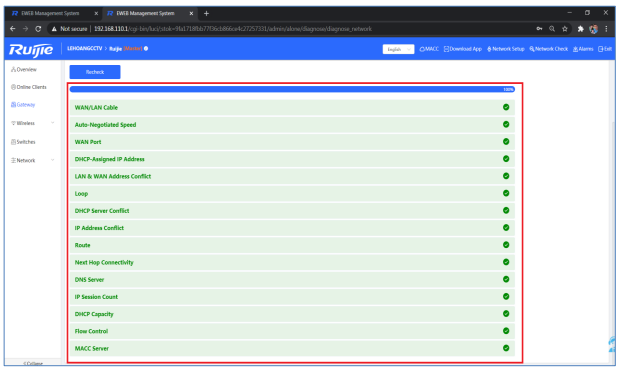Viewport: 622px width, 371px height.
Task: Click the Exit link in header
Action: click(605, 49)
